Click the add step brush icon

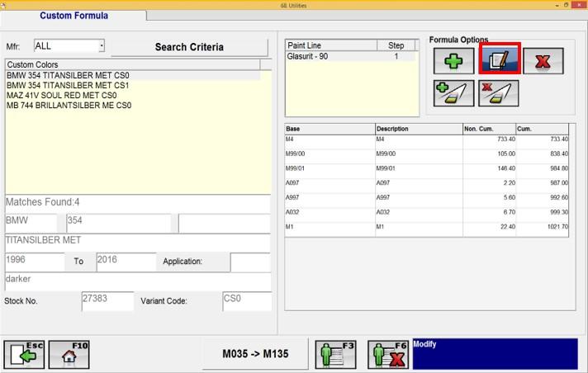tap(453, 93)
